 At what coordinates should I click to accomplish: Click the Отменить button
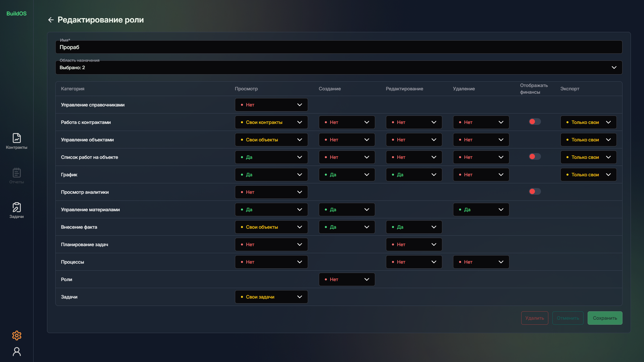pos(567,318)
